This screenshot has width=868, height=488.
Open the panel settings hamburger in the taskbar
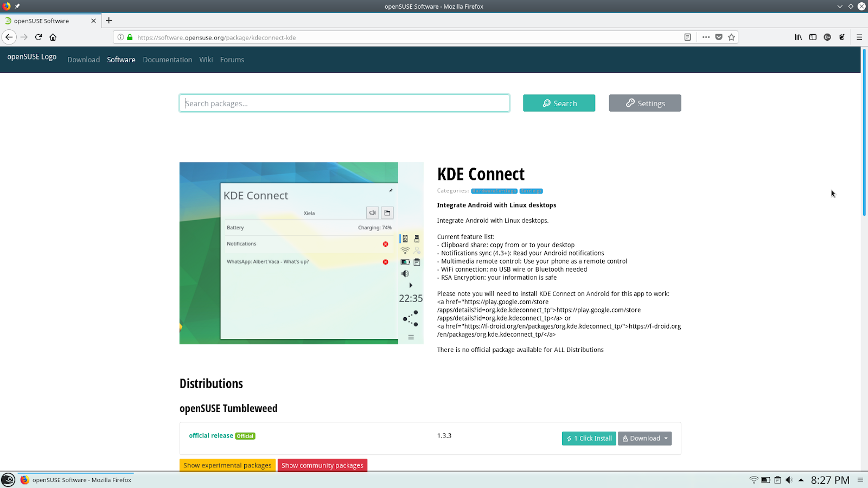860,480
